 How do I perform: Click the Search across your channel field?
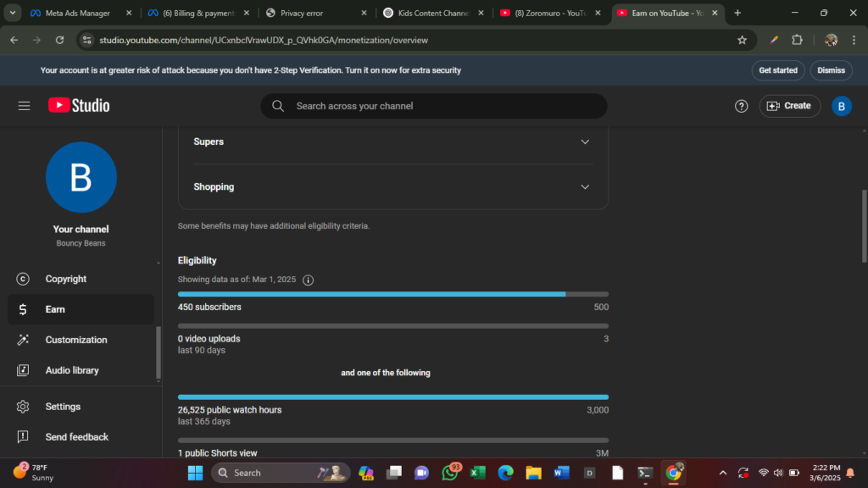point(441,106)
